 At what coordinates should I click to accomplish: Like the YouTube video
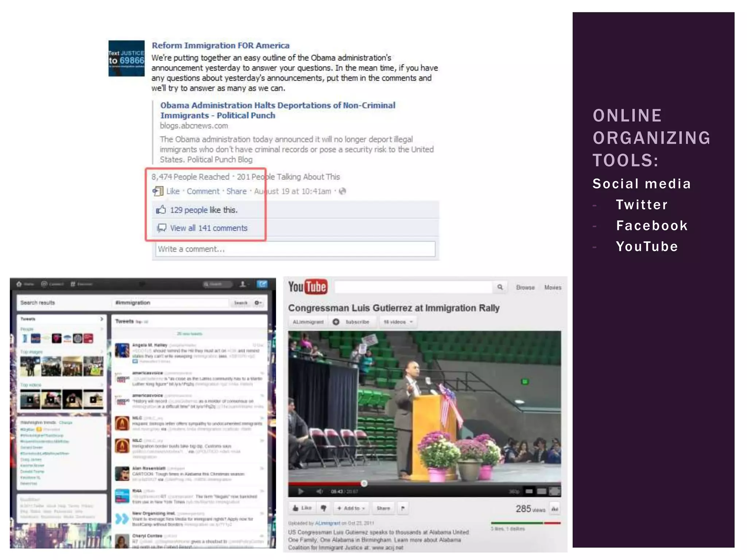(x=302, y=508)
